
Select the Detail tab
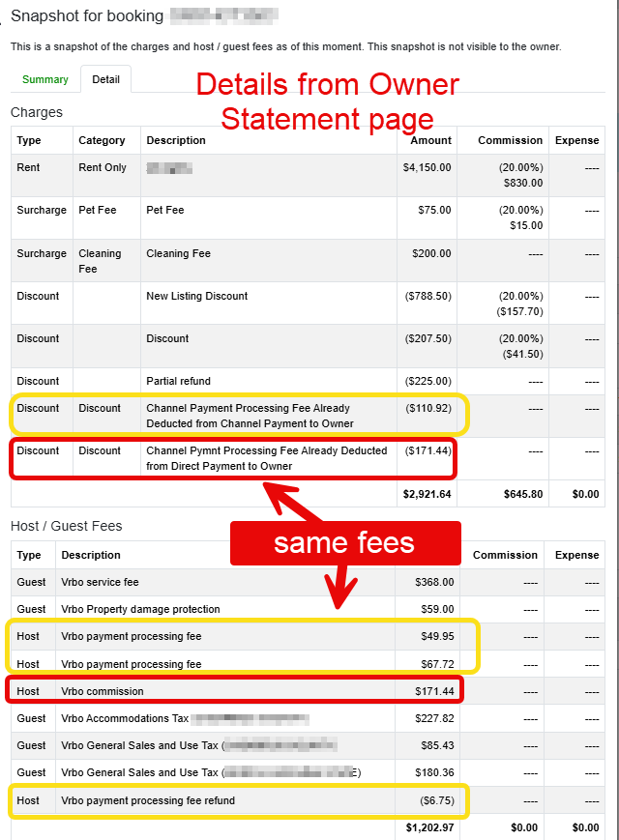pyautogui.click(x=105, y=79)
